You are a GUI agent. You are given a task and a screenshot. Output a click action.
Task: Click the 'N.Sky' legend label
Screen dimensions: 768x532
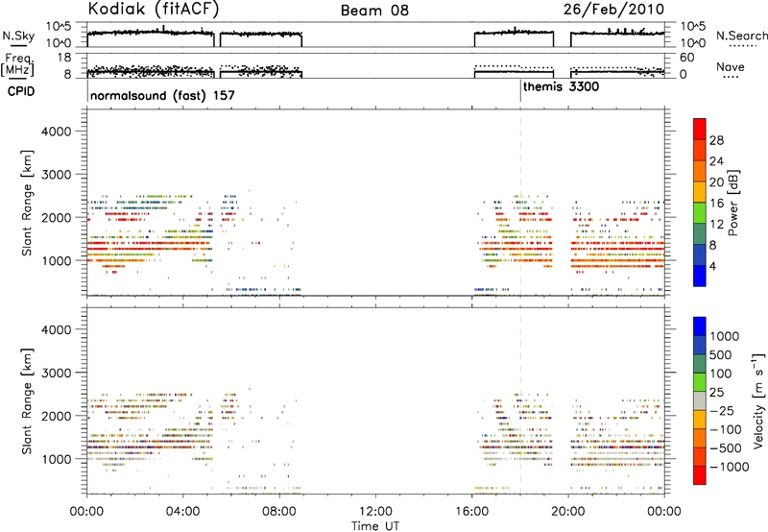[x=18, y=36]
